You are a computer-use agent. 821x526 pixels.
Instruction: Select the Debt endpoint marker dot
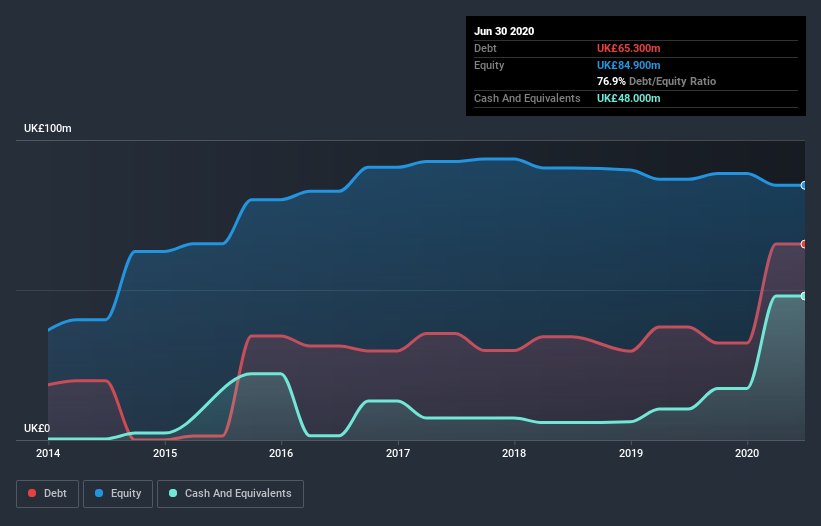[804, 244]
